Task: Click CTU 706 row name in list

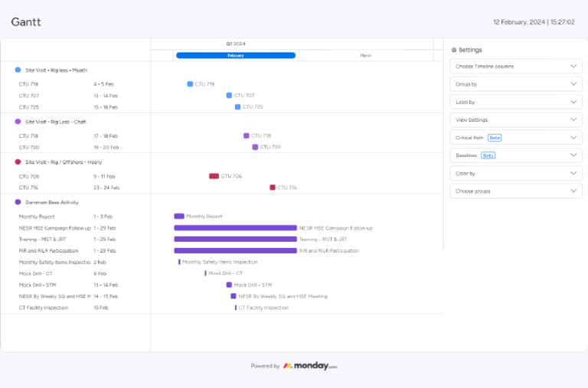Action: click(x=29, y=177)
